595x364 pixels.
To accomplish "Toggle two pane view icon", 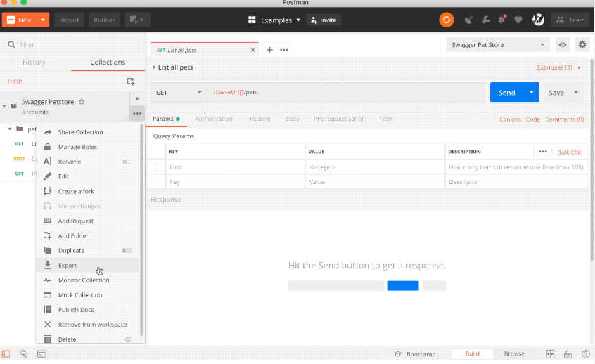I will point(550,353).
